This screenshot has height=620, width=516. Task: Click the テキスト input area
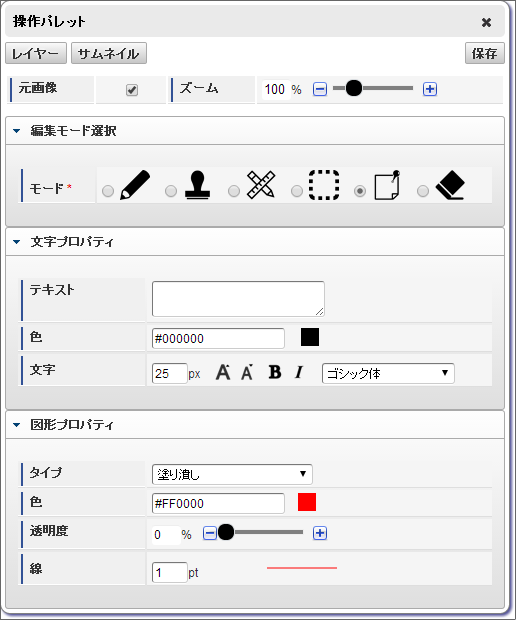coord(238,299)
